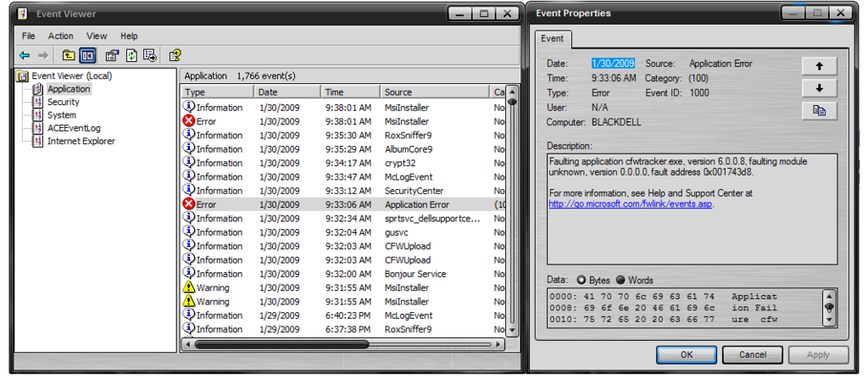The image size is (868, 379).
Task: Click the Export List toolbar icon
Action: 150,56
